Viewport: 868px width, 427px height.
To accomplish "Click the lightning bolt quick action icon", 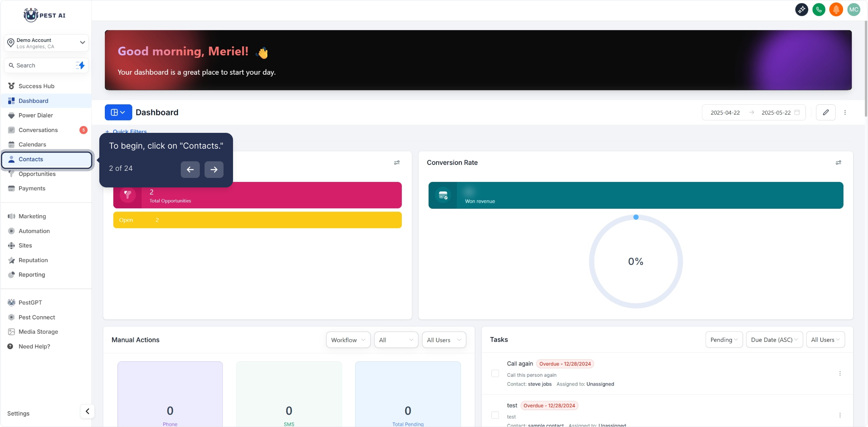I will click(80, 65).
